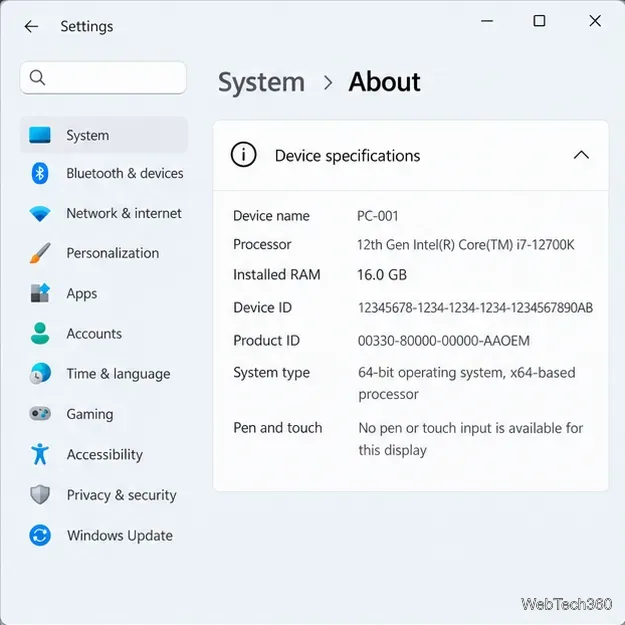Click the Product ID label
Screen dimensions: 625x625
click(266, 341)
